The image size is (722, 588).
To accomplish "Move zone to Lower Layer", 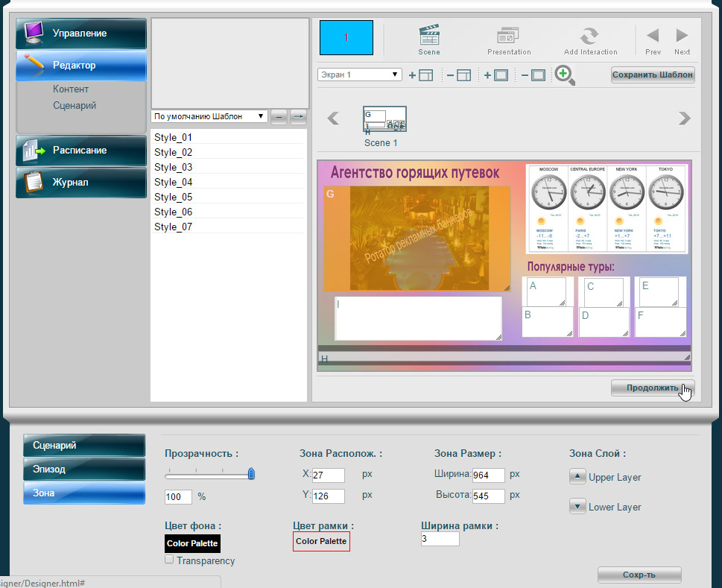I will click(x=577, y=507).
